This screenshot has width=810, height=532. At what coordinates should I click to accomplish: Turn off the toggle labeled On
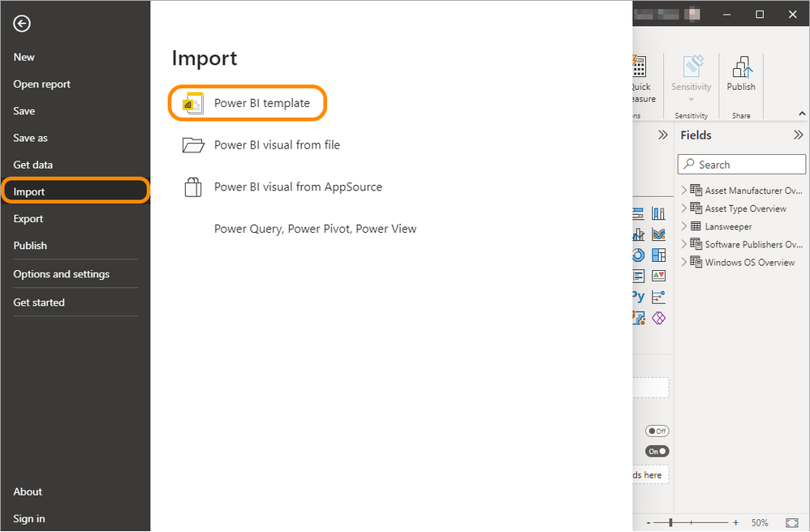(x=657, y=451)
